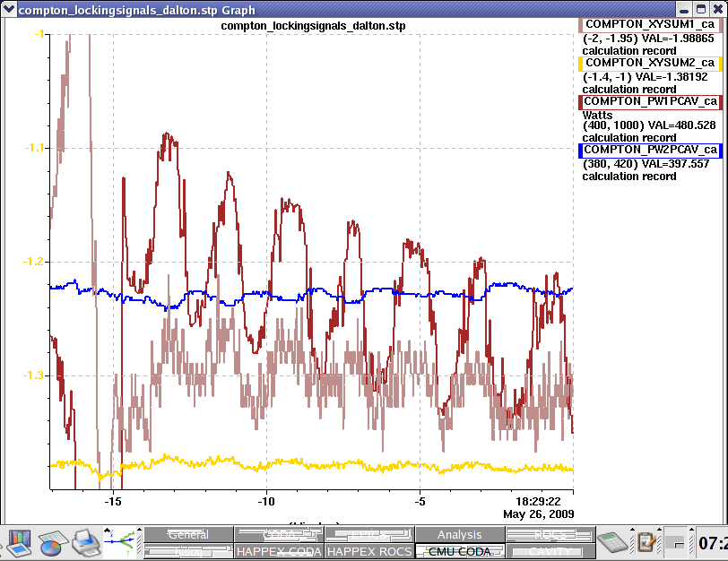Click the panel clock
This screenshot has width=728, height=561.
pyautogui.click(x=713, y=543)
